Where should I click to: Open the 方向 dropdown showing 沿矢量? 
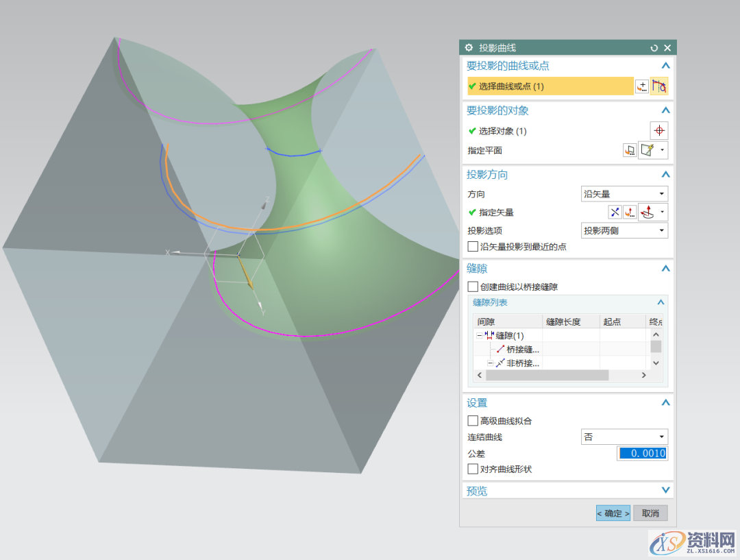(624, 194)
